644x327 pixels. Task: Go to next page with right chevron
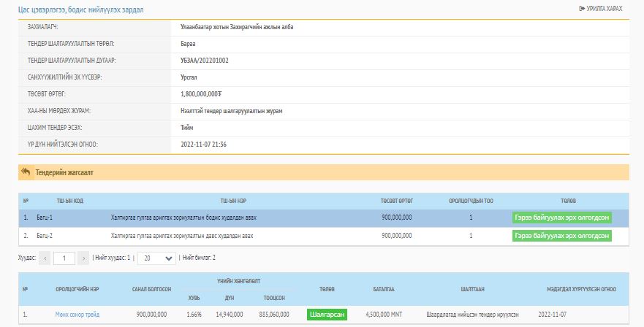[83, 258]
